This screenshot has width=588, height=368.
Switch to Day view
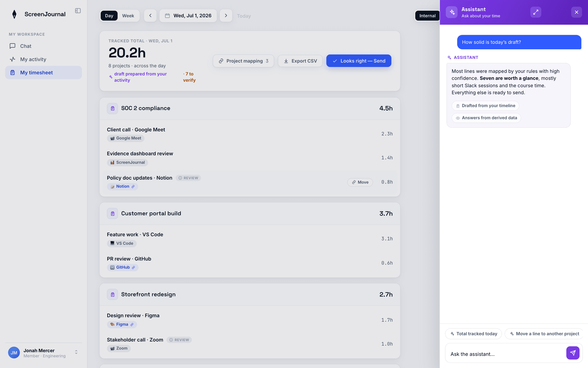(x=109, y=16)
